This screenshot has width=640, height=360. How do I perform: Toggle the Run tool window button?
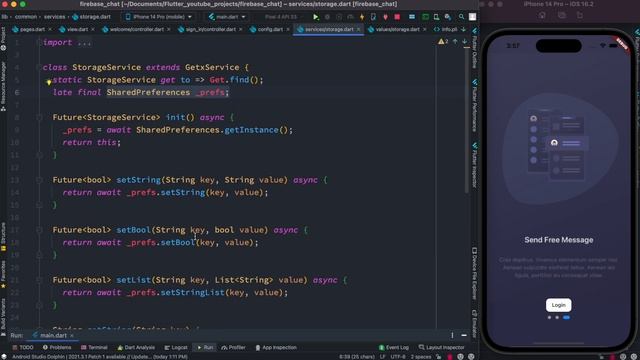204,347
